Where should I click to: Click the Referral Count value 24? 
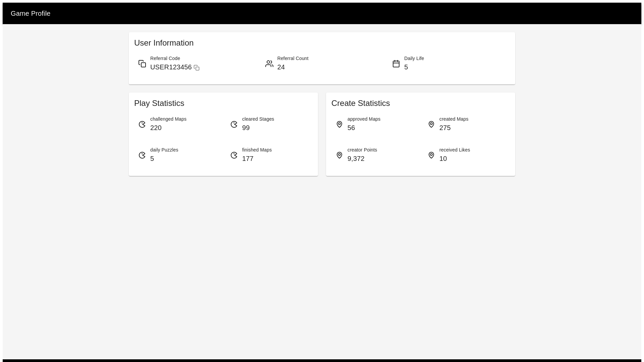click(281, 67)
